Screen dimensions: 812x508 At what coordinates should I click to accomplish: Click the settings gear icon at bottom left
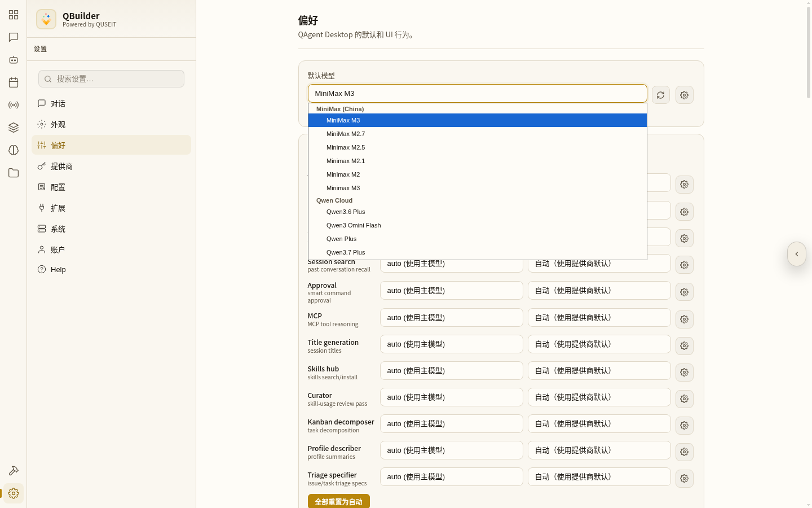pyautogui.click(x=14, y=493)
